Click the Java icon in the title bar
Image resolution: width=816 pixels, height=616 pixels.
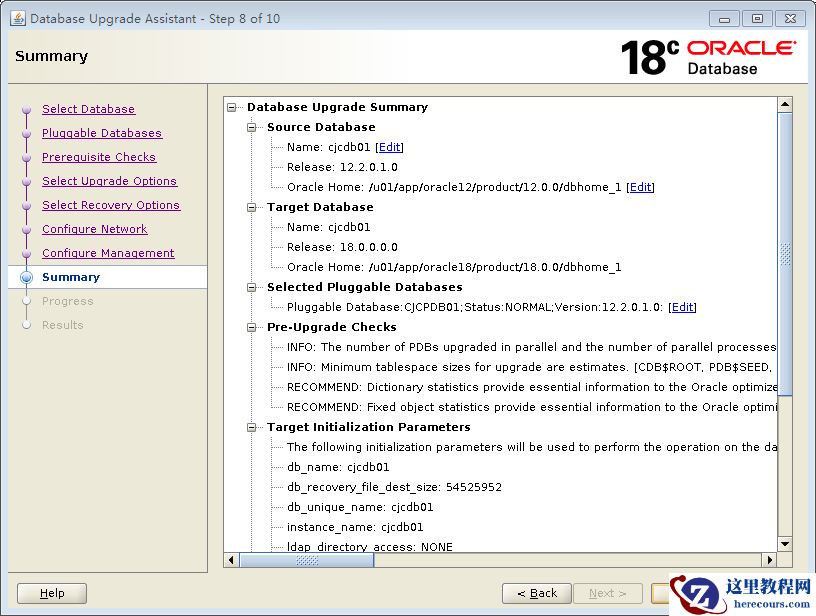click(x=18, y=18)
